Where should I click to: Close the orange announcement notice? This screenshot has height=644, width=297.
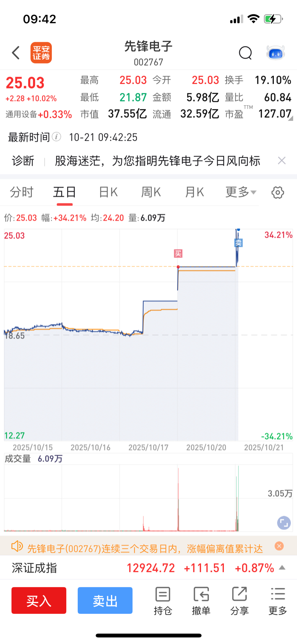(x=279, y=546)
